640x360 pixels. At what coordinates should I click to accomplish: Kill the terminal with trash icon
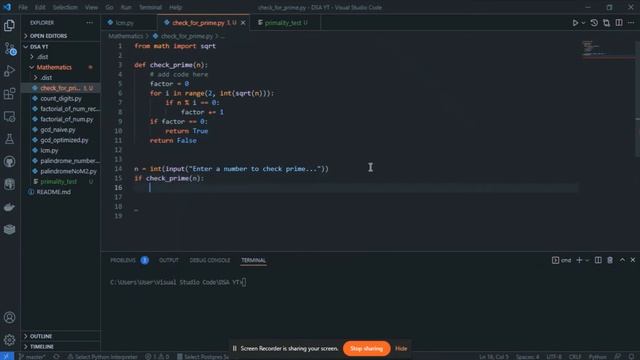tap(610, 260)
